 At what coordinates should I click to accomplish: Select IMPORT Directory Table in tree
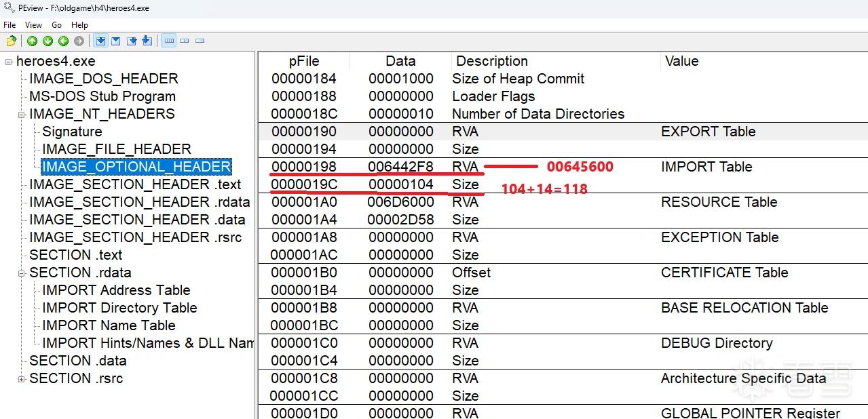[x=119, y=308]
